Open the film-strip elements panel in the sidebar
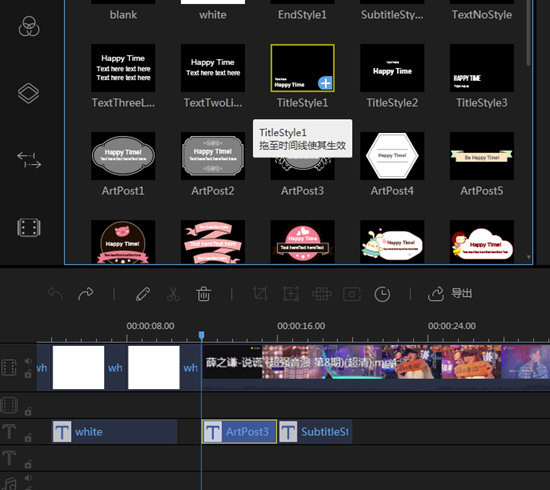The image size is (550, 490). point(29,228)
